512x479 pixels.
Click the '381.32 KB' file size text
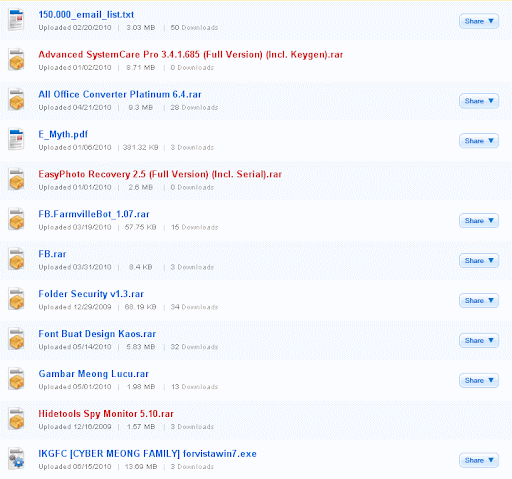pyautogui.click(x=140, y=147)
